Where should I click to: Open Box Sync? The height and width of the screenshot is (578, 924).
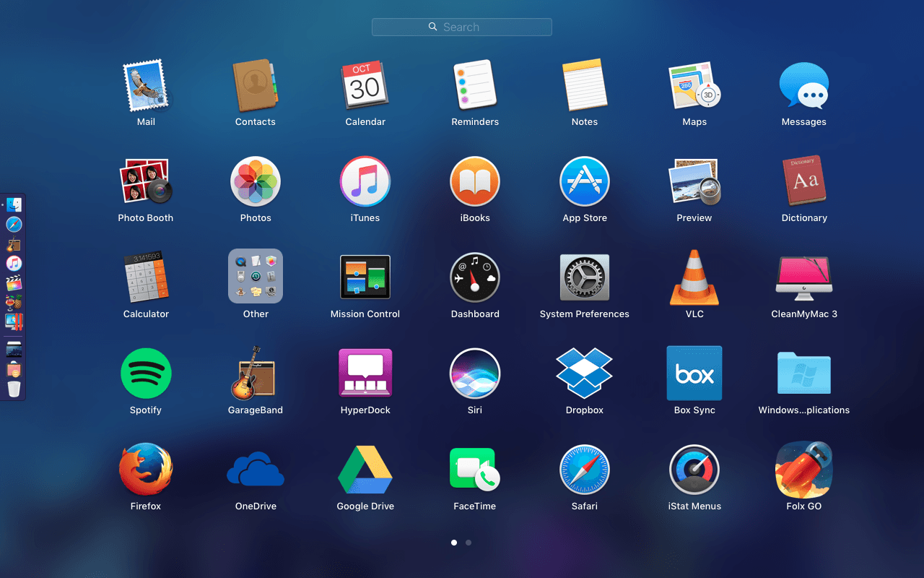[x=694, y=374]
